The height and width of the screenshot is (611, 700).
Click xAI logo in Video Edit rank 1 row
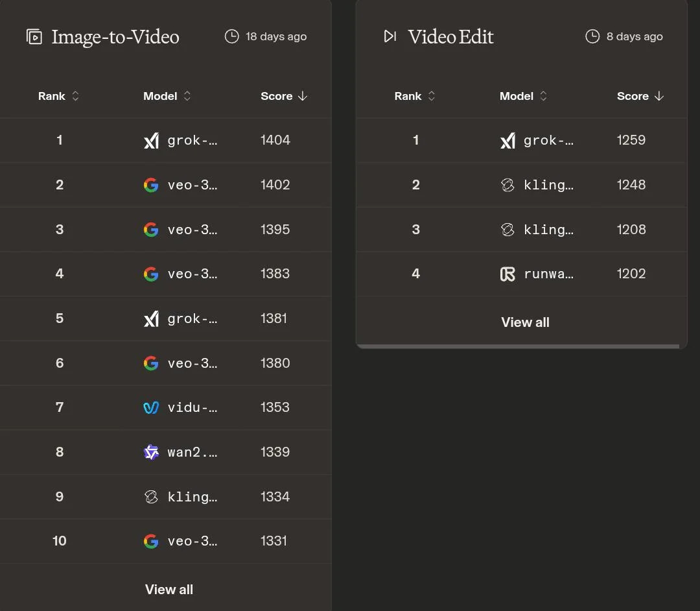point(507,141)
